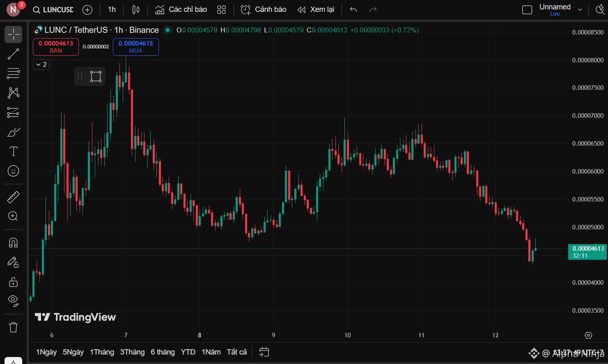Undo the last chart action
608x364 pixels.
click(x=353, y=10)
